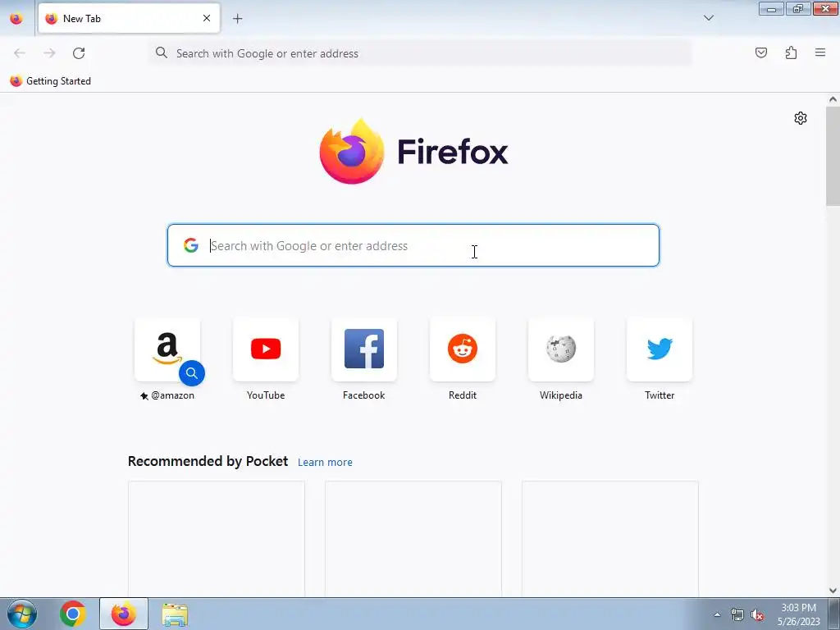The height and width of the screenshot is (630, 840).
Task: Open File Explorer from taskbar
Action: pos(175,614)
